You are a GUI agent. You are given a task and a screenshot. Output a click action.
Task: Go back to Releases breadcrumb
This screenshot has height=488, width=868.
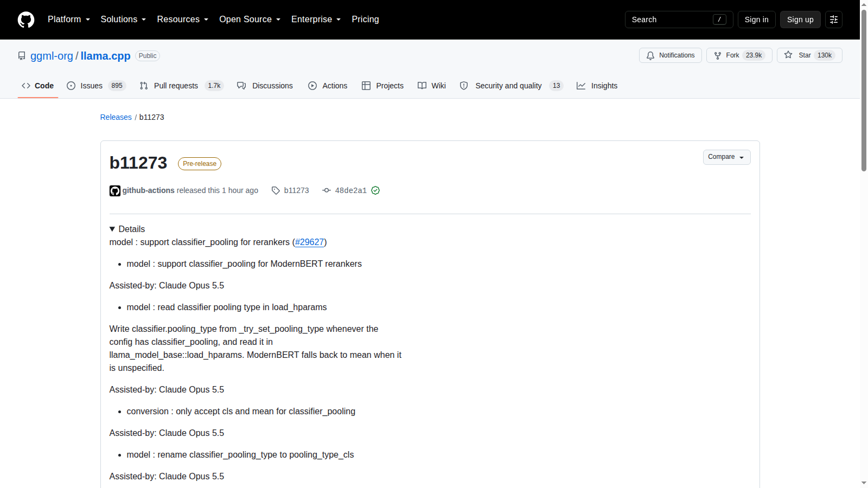click(116, 117)
